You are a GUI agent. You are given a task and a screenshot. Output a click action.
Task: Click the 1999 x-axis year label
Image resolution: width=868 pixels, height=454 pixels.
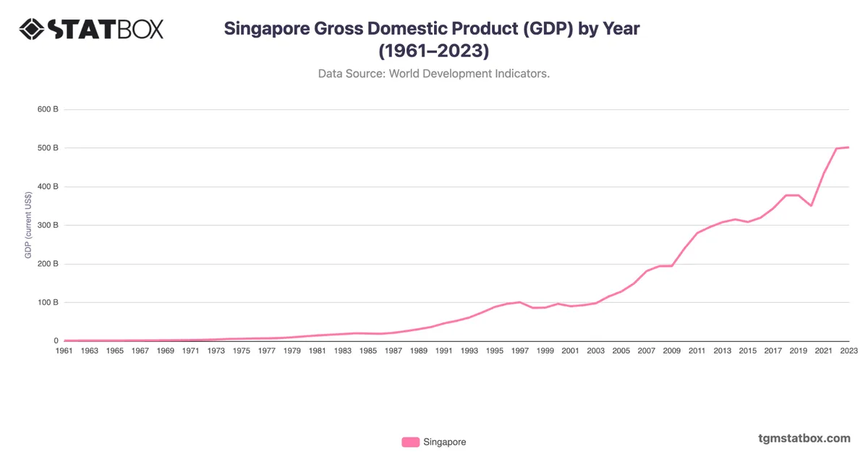click(545, 351)
